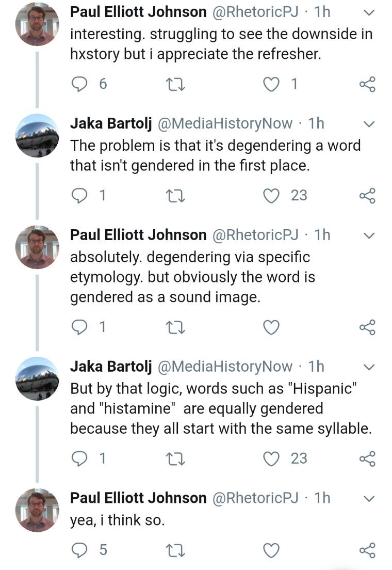Open the chevron menu on the "Hispanic" tweet
The width and height of the screenshot is (392, 570).
coord(369,367)
